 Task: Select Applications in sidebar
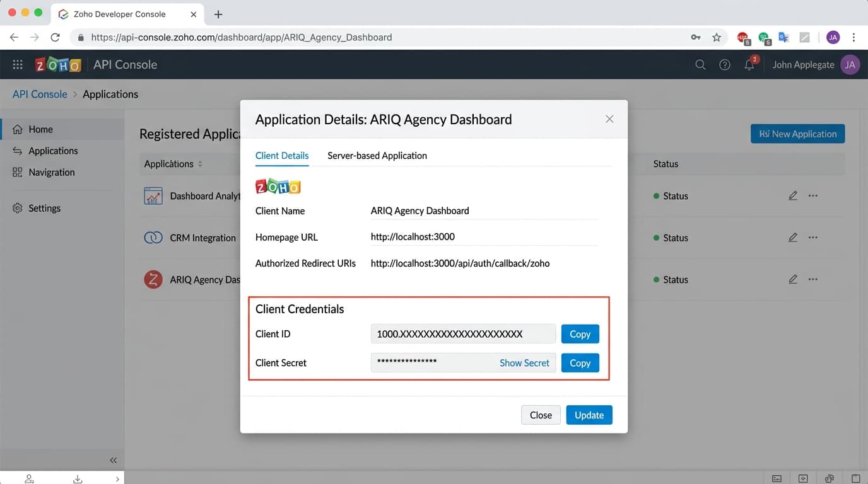[62, 151]
